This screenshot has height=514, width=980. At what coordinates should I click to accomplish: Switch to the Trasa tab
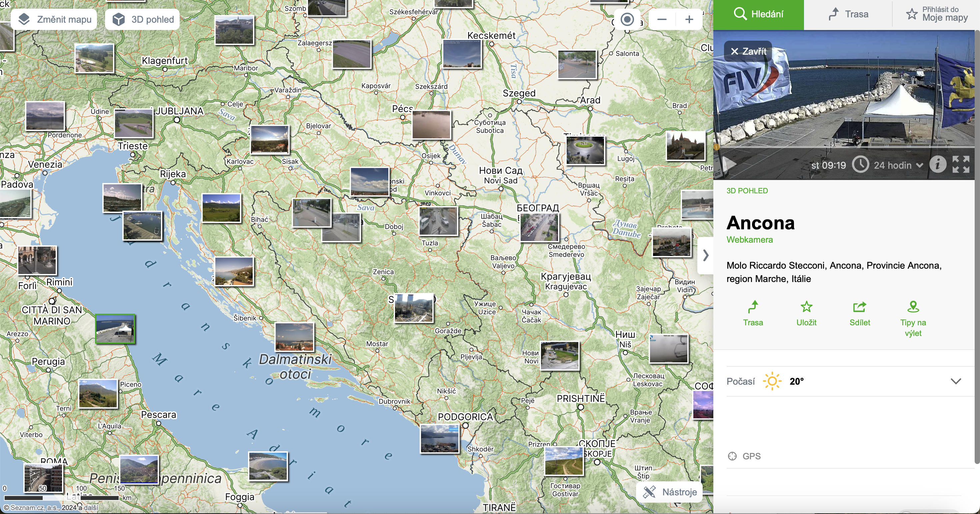[x=848, y=14]
